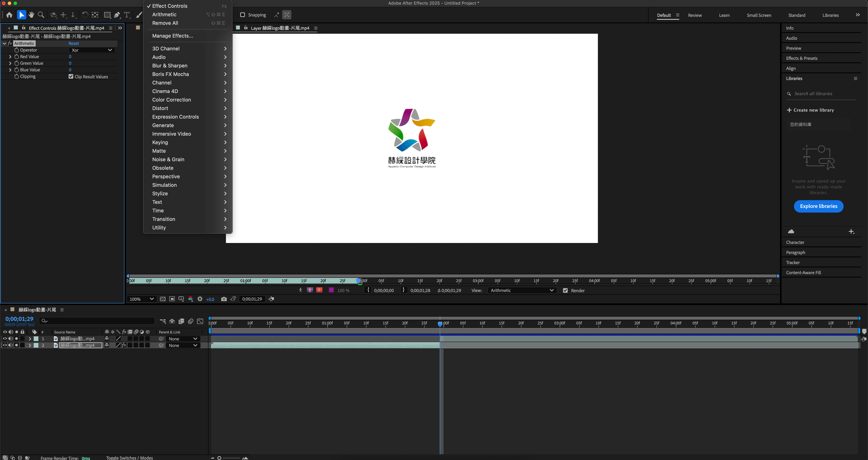Expand the Blue Value property
The image size is (868, 460).
(x=10, y=70)
